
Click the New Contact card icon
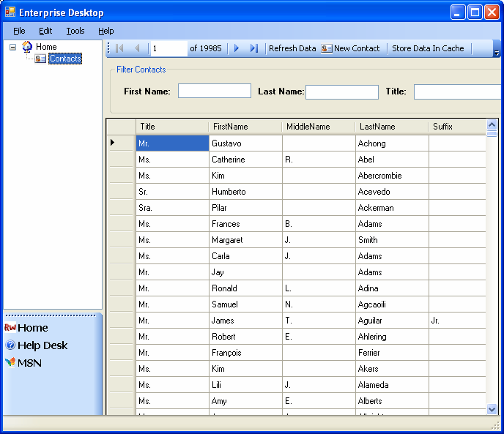[x=327, y=48]
